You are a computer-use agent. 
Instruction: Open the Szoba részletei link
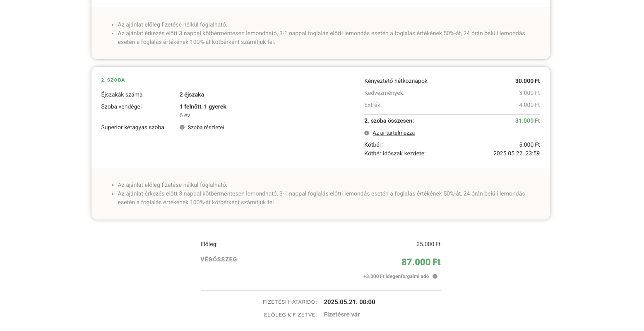[x=206, y=128]
